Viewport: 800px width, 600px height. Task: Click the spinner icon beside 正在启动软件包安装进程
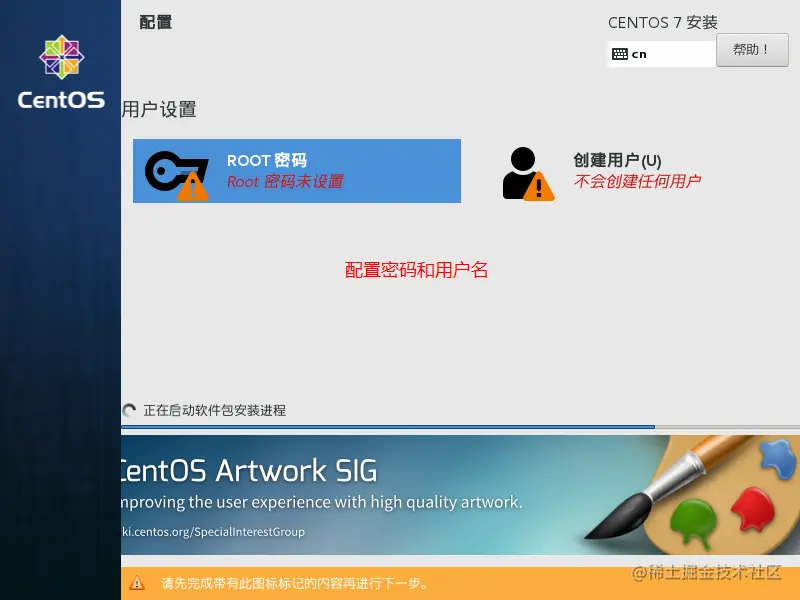point(130,410)
